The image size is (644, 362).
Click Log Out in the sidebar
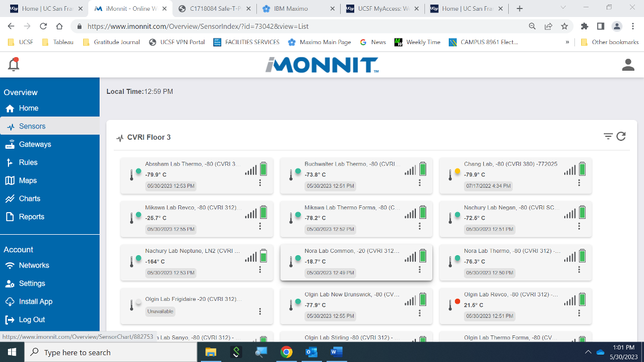31,319
